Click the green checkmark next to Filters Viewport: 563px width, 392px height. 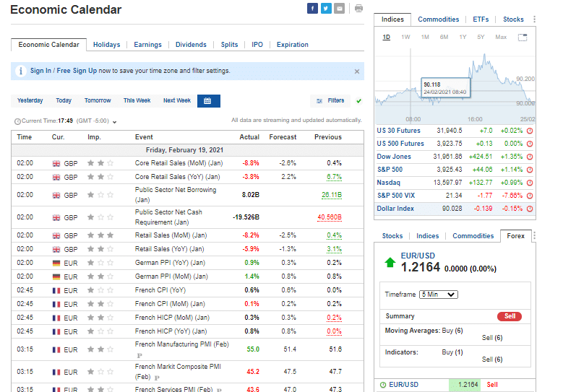(358, 101)
